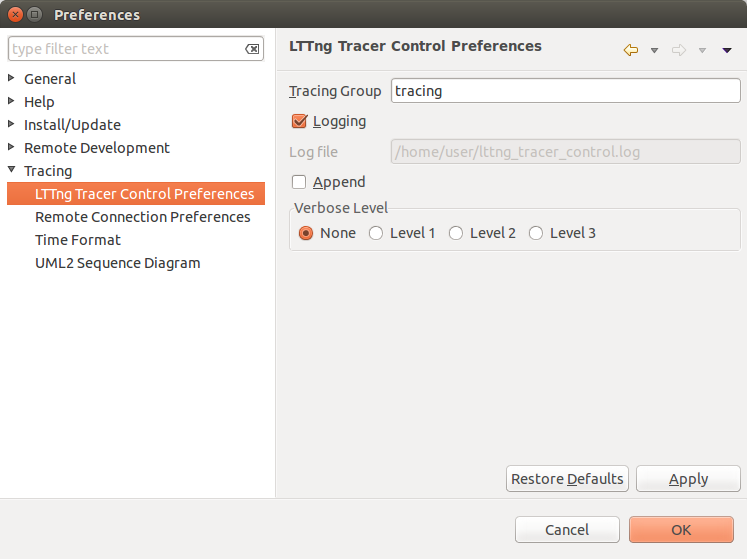Click the Apply button
The height and width of the screenshot is (559, 747).
tap(688, 479)
